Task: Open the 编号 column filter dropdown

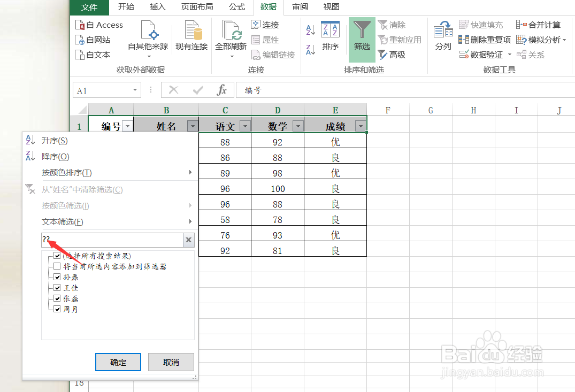Action: (x=127, y=125)
